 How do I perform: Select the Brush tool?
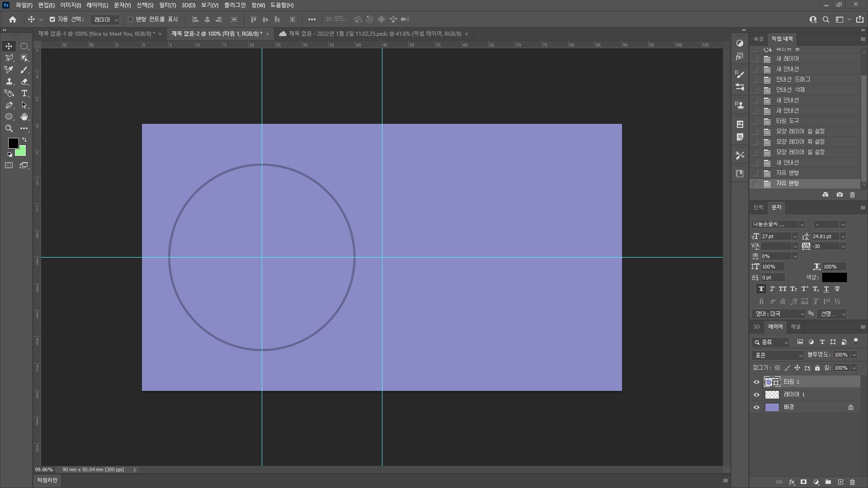coord(24,70)
